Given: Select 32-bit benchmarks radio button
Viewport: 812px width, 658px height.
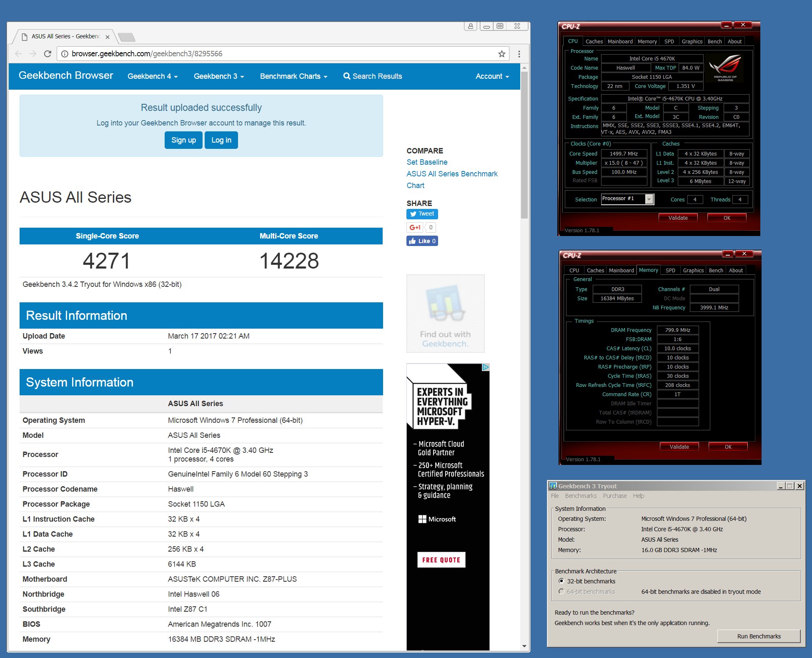Looking at the screenshot, I should tap(561, 581).
